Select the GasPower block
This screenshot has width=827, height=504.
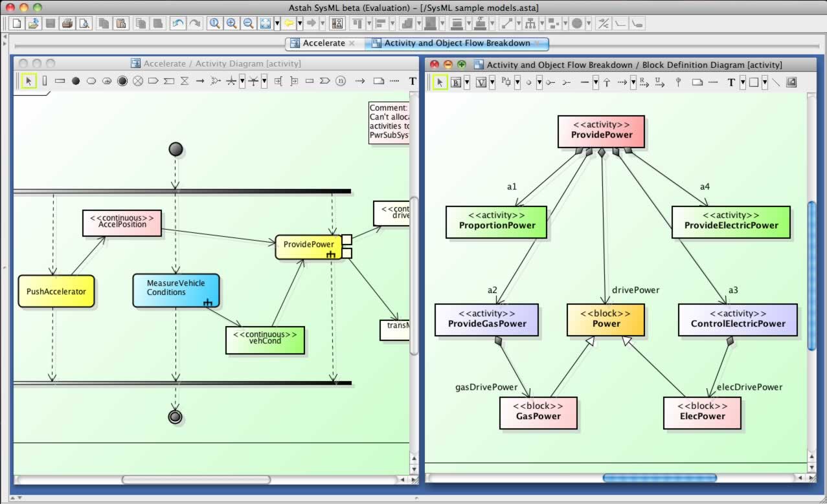(x=538, y=412)
